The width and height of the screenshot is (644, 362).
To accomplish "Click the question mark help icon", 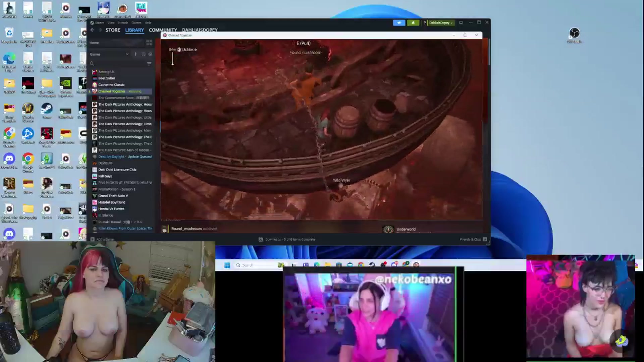I will coord(425,23).
